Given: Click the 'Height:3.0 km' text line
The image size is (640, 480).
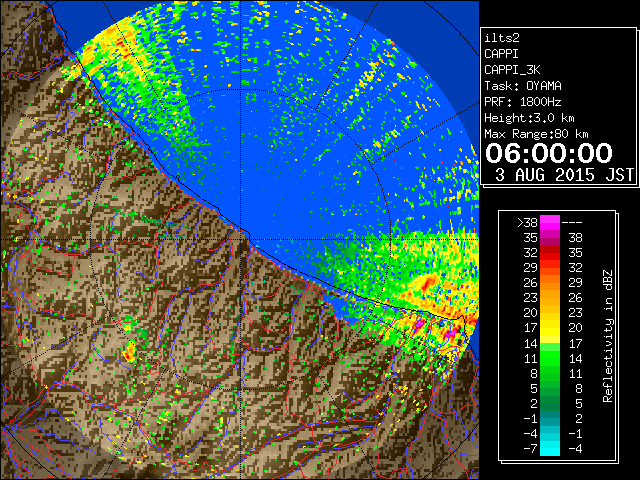Looking at the screenshot, I should [x=529, y=118].
